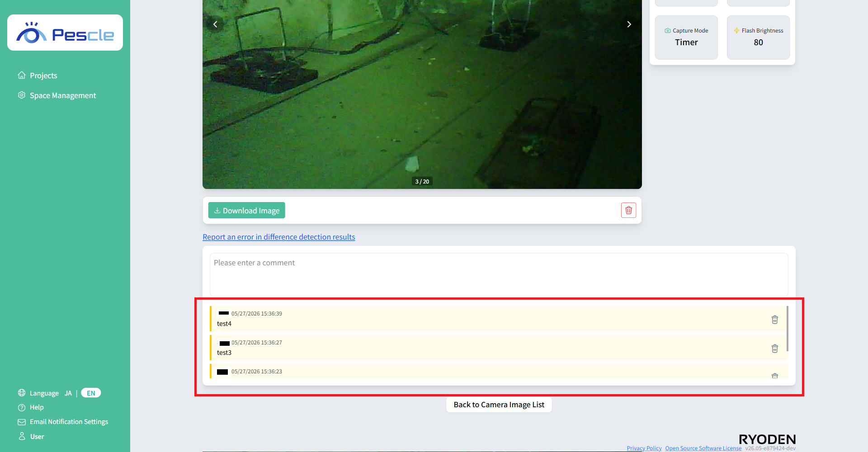Click timestamp 05/27/2026 15:36:27
Image resolution: width=868 pixels, height=452 pixels.
pyautogui.click(x=257, y=343)
